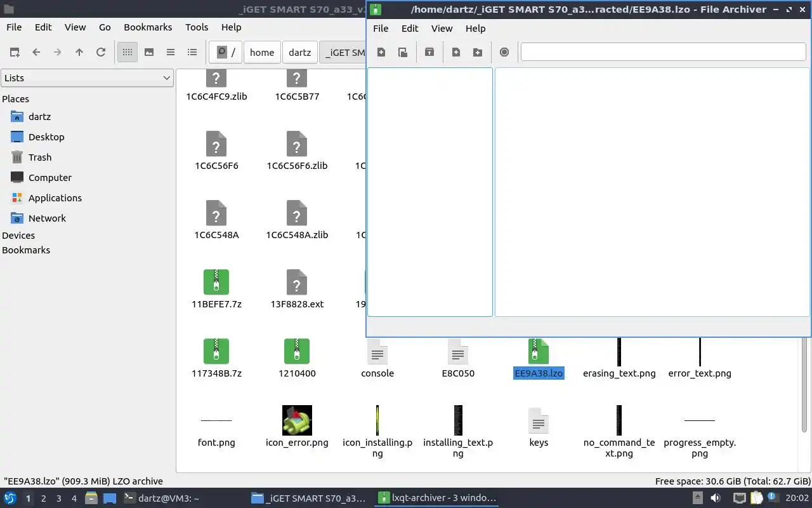This screenshot has width=812, height=508.
Task: Open Bookmarks menu in file manager
Action: coord(148,27)
